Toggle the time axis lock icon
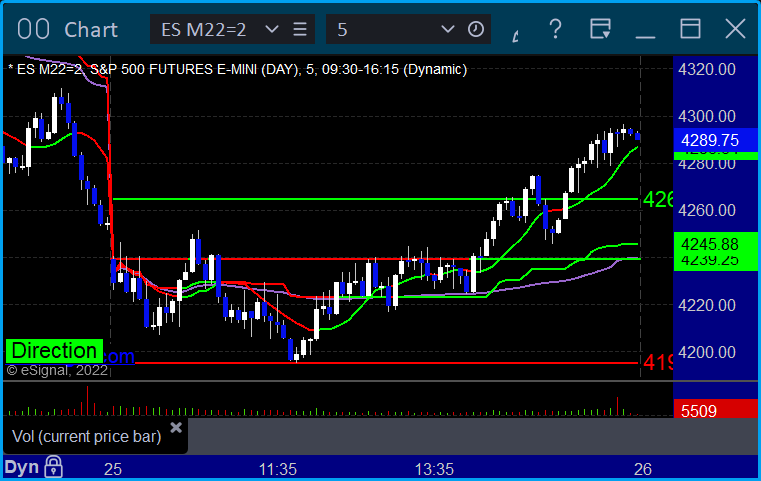The height and width of the screenshot is (481, 761). tap(53, 467)
